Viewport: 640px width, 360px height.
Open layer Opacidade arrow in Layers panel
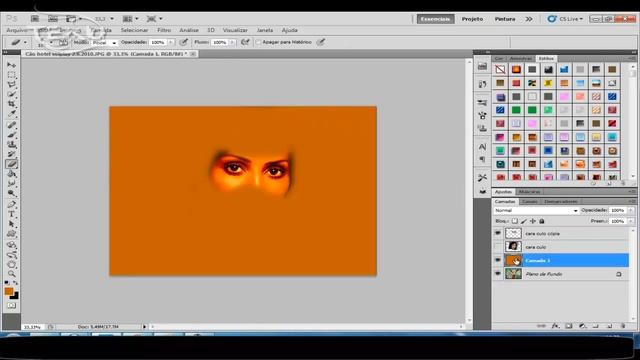[631, 210]
